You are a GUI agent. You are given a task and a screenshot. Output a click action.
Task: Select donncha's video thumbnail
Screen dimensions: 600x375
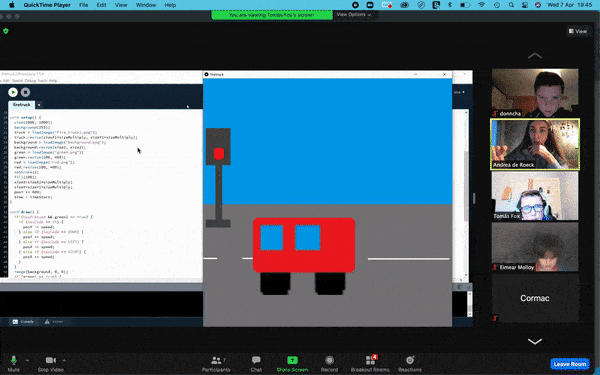click(535, 93)
